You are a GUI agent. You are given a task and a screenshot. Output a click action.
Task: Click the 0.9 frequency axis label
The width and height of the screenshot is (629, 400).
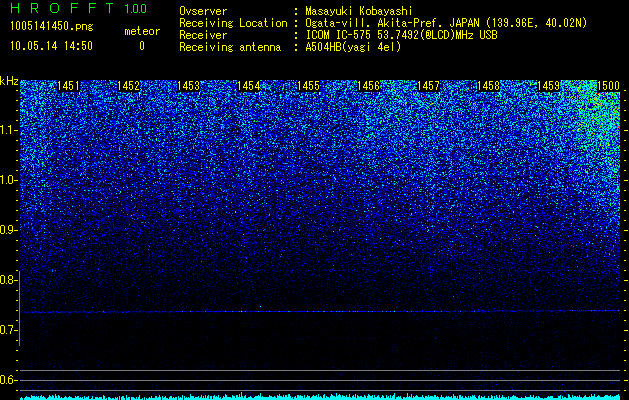(x=9, y=230)
